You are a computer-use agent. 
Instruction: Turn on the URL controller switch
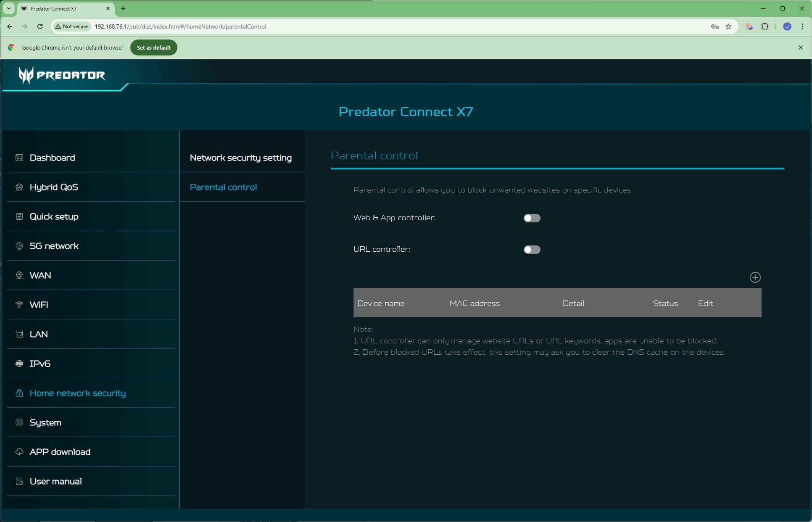coord(532,250)
